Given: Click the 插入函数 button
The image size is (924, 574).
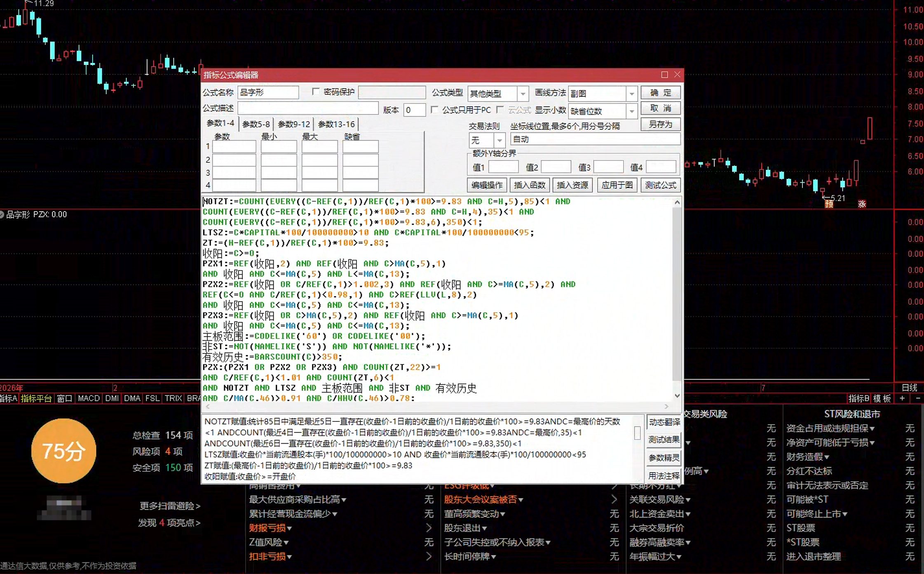Looking at the screenshot, I should coord(530,185).
